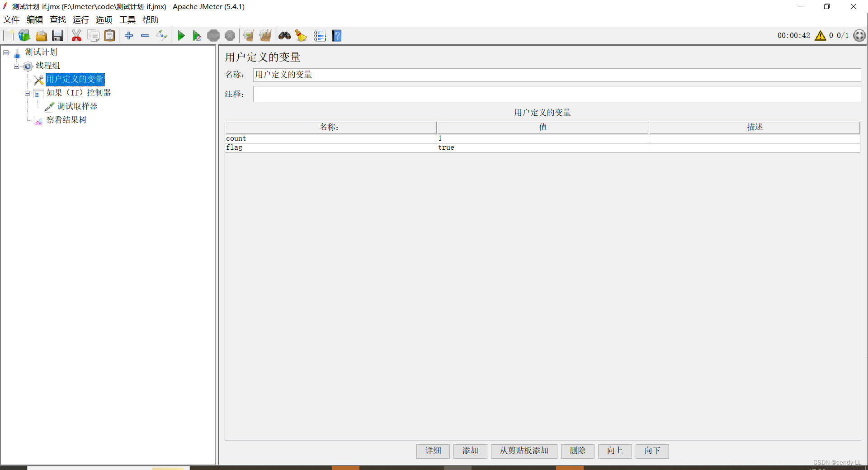
Task: Click the flag variable name cell
Action: 331,147
